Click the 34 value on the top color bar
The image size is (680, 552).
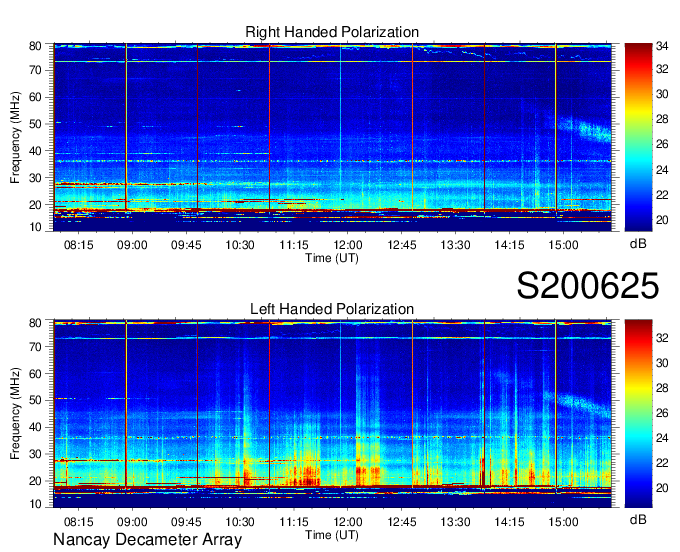tap(662, 45)
